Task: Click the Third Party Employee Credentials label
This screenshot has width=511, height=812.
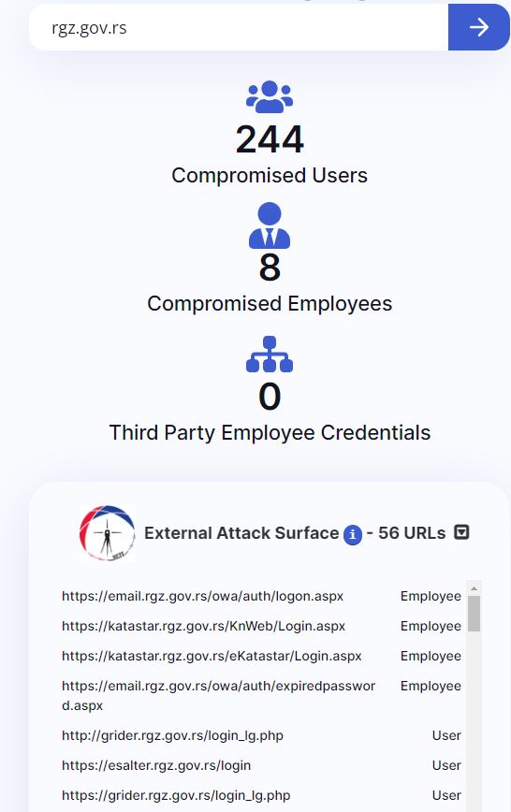Action: pos(270,432)
